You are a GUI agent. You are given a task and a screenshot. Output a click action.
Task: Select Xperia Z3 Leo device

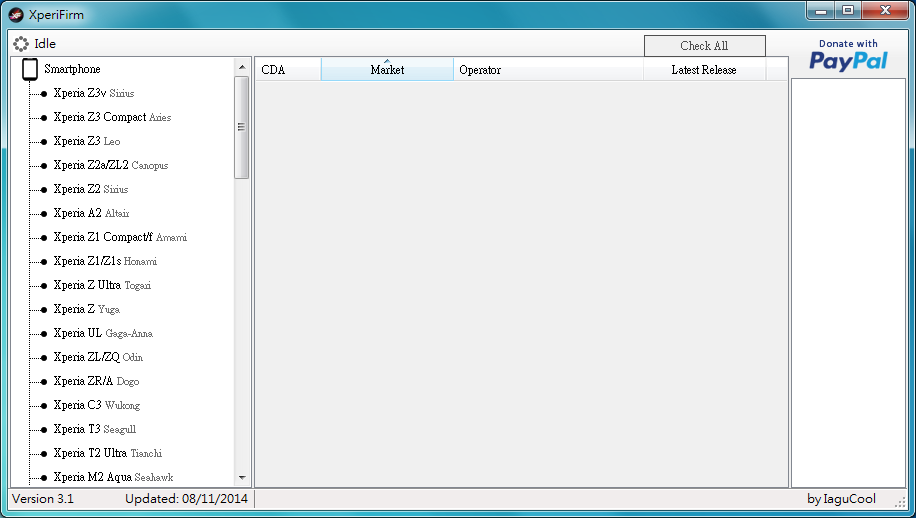86,141
